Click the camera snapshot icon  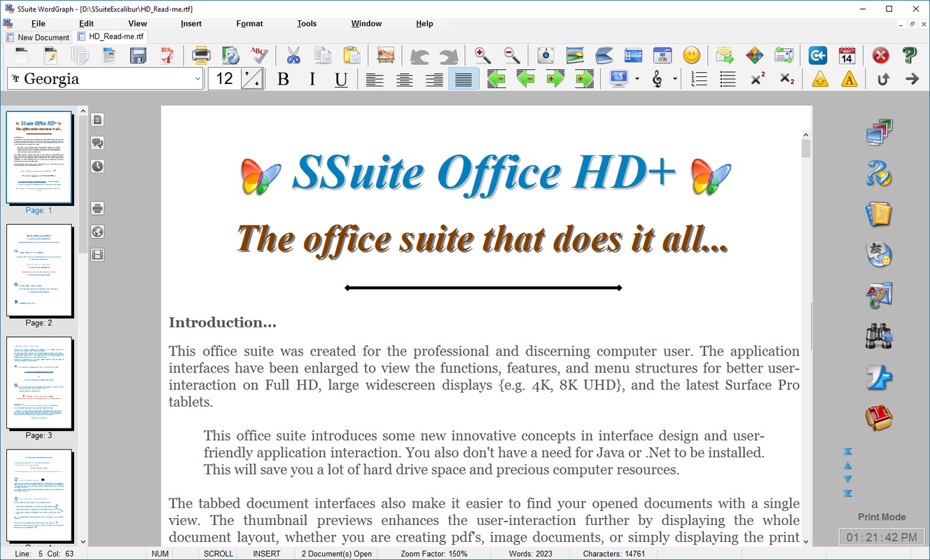(546, 55)
